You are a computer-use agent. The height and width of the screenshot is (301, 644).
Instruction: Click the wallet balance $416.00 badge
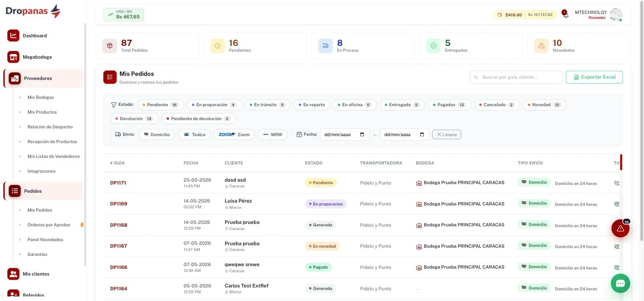525,15
